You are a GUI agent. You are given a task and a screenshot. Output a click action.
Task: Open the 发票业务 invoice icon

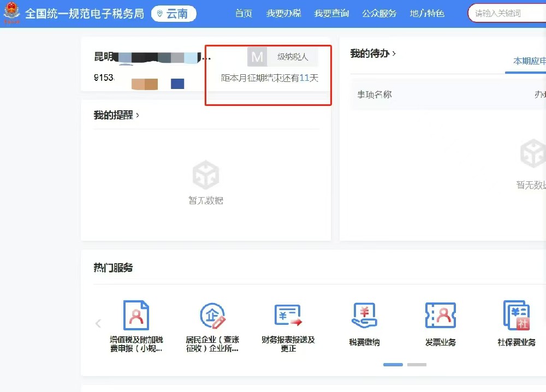tap(441, 316)
